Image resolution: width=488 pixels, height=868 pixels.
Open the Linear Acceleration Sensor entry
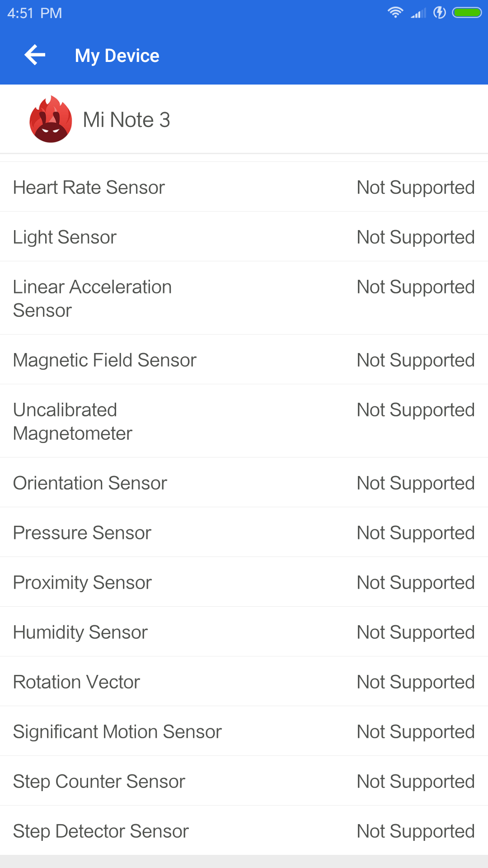tap(244, 298)
